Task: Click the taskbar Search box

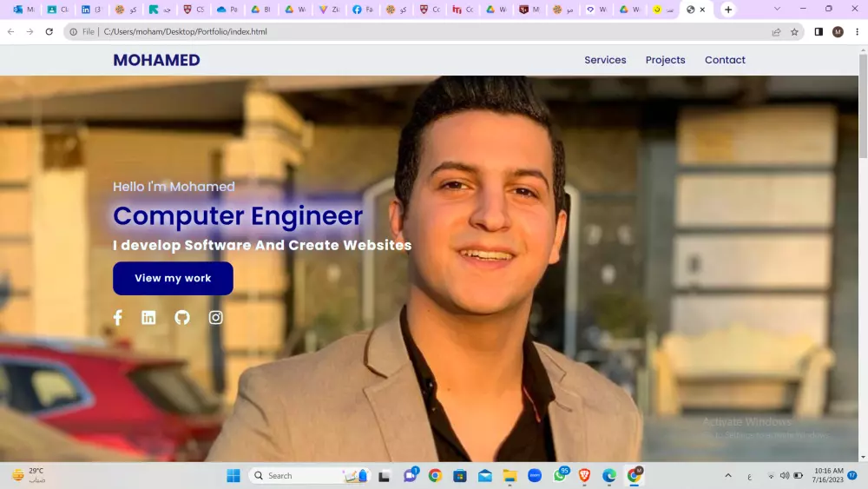Action: [x=309, y=476]
